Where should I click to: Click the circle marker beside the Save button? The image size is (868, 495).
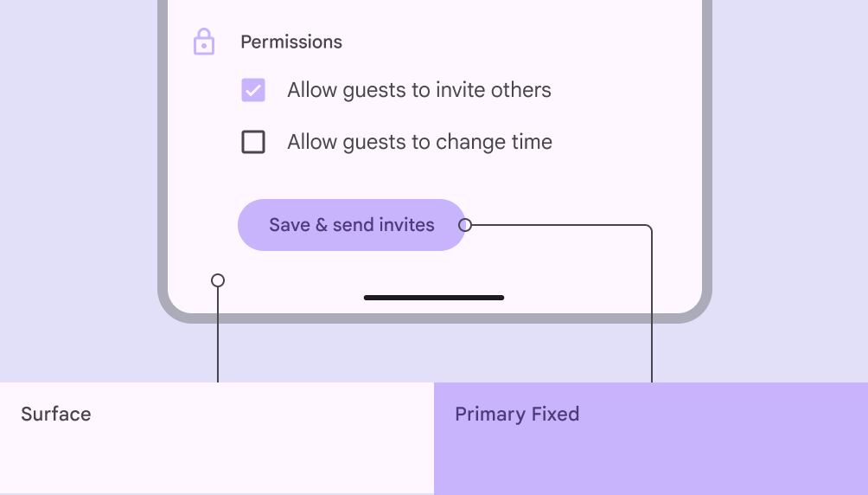(465, 225)
